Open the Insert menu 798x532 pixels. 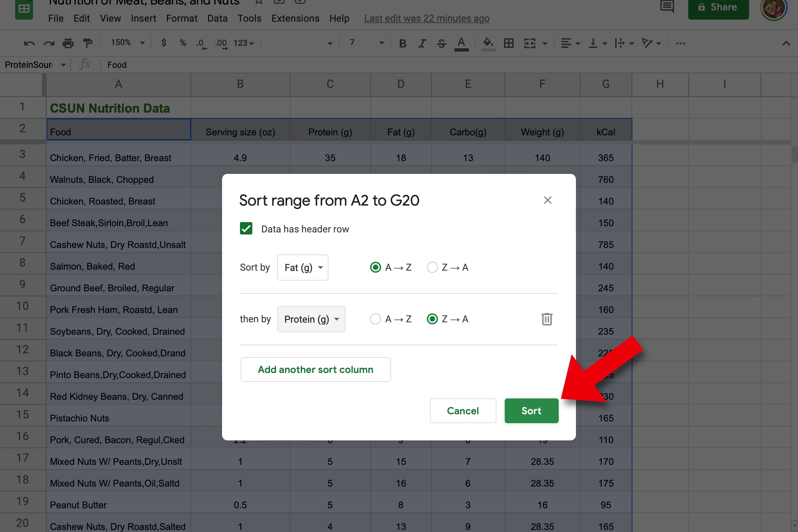click(x=143, y=18)
